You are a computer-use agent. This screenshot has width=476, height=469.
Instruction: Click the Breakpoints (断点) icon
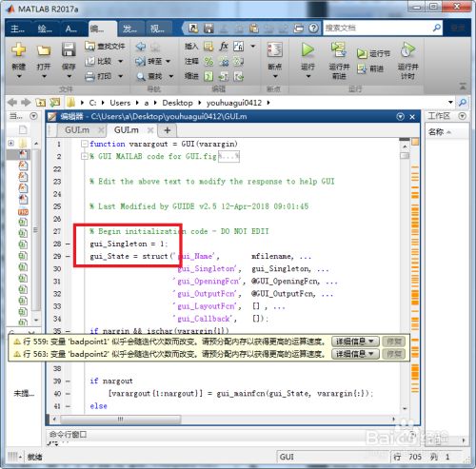[274, 50]
